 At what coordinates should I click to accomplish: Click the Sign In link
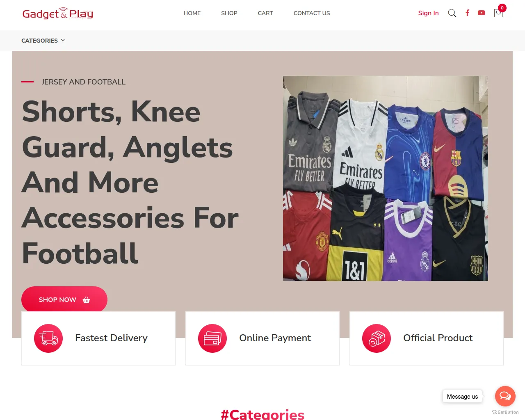point(428,13)
